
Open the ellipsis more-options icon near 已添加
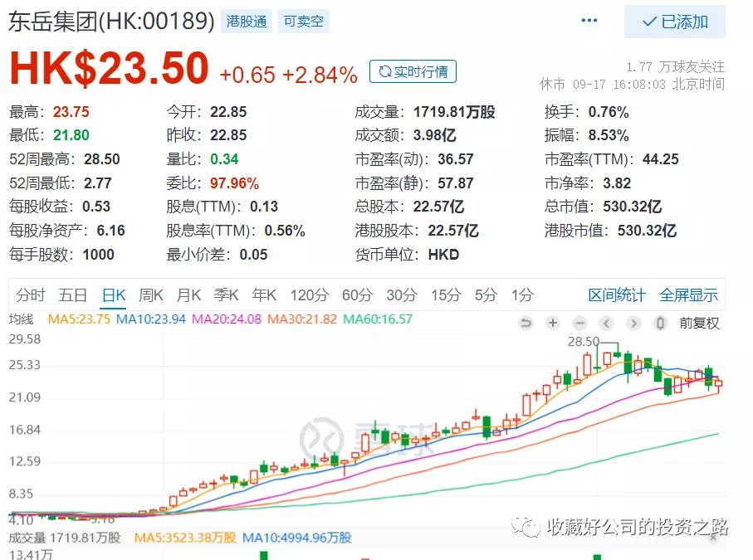[589, 22]
